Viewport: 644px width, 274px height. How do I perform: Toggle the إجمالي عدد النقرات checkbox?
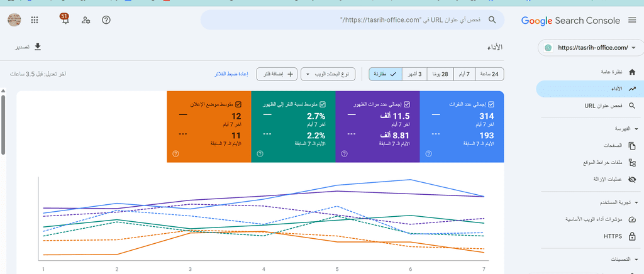[x=492, y=104]
